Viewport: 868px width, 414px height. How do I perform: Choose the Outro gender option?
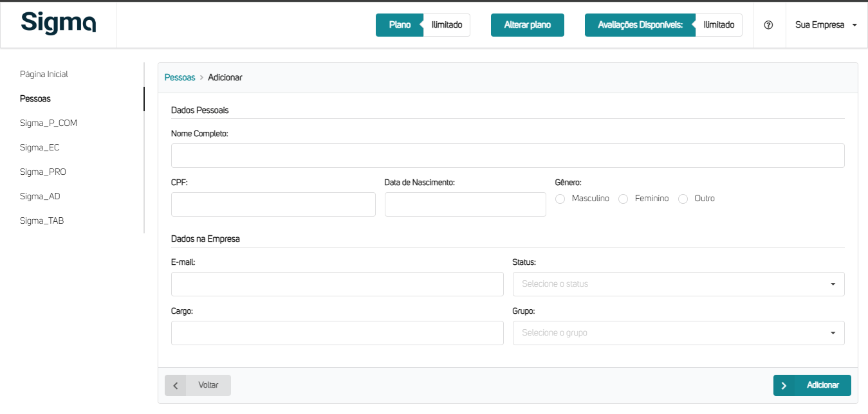tap(683, 199)
